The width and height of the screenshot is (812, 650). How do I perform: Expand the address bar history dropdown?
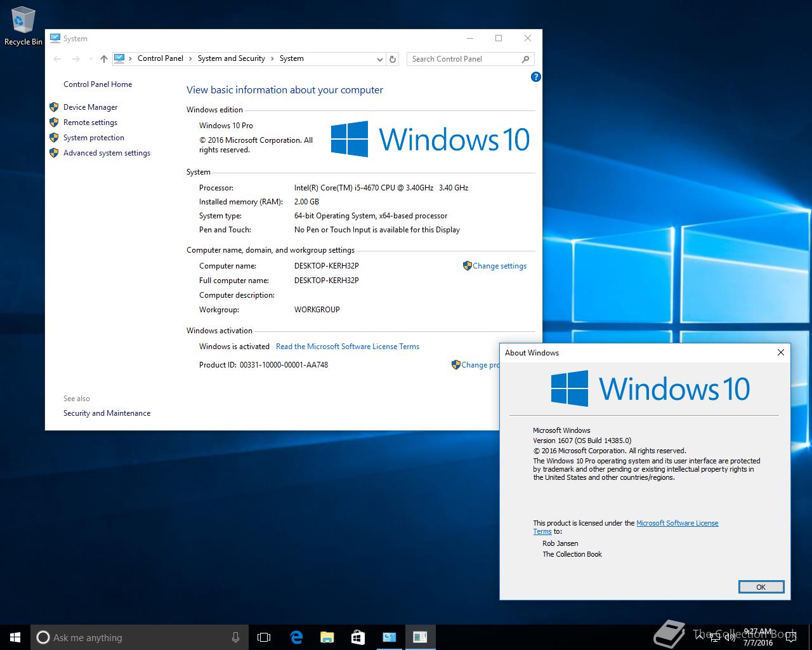(x=379, y=59)
